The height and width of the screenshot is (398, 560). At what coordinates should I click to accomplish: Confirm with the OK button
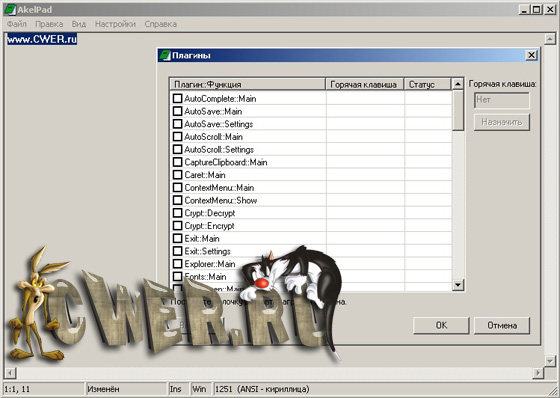click(441, 325)
